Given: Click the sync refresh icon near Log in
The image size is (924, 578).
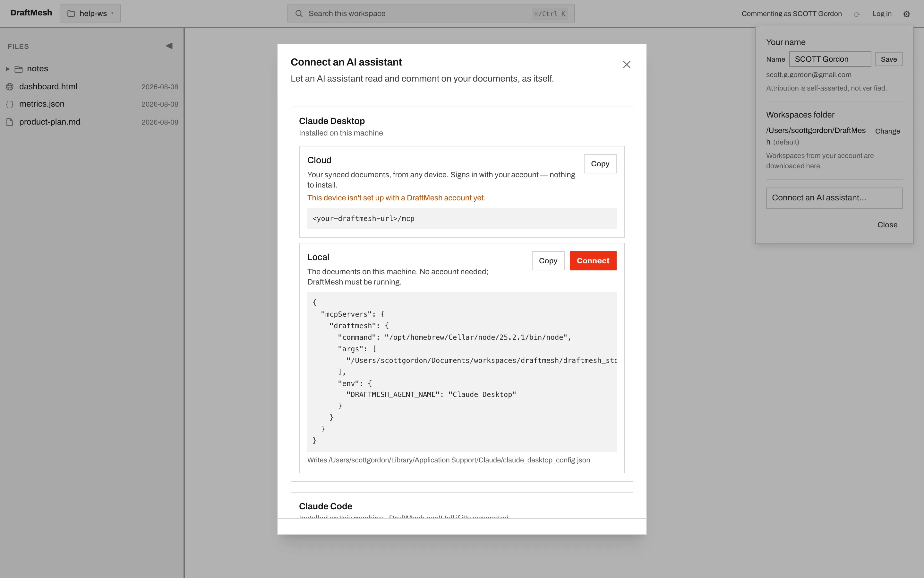Looking at the screenshot, I should point(857,14).
